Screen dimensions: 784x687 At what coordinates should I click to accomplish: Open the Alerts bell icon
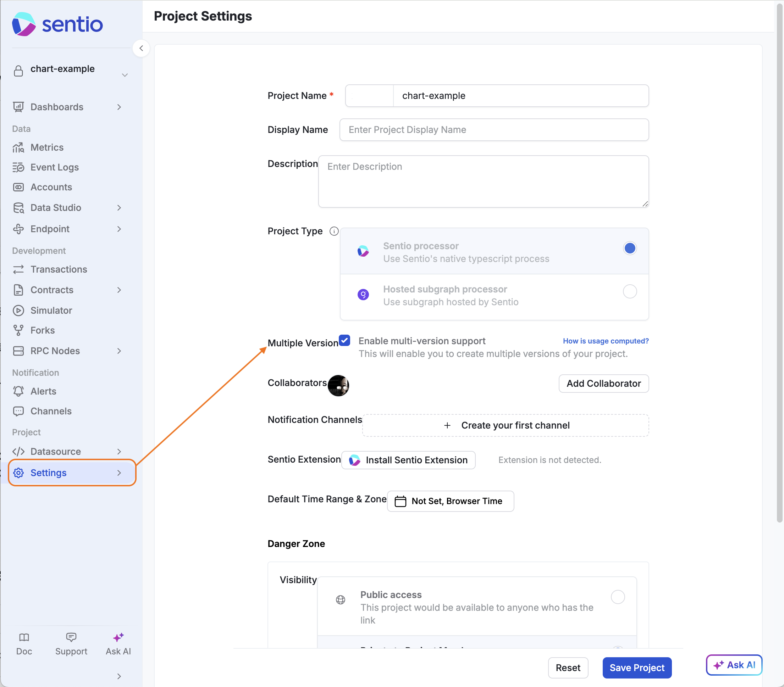point(18,391)
